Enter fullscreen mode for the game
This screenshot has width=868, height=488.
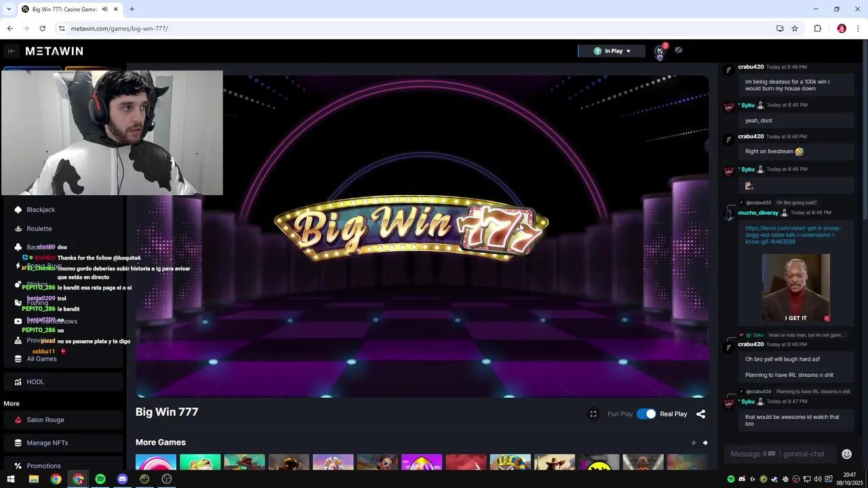pyautogui.click(x=593, y=414)
